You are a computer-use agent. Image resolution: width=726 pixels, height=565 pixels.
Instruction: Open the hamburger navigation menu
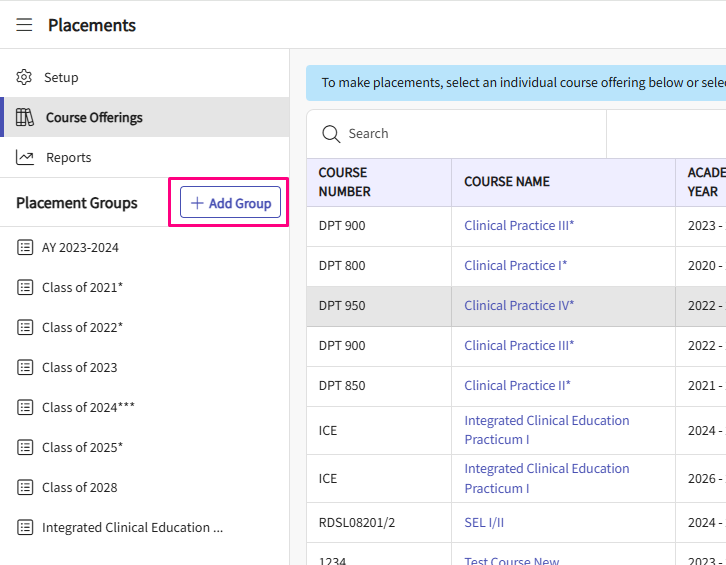pyautogui.click(x=24, y=25)
